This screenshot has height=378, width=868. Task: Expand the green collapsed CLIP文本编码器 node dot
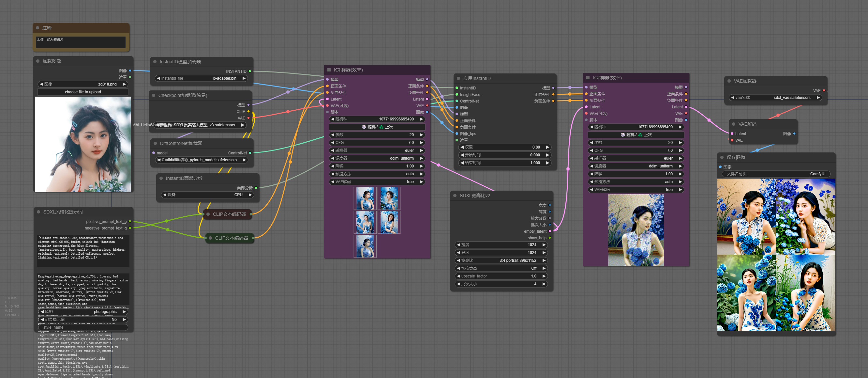[210, 238]
